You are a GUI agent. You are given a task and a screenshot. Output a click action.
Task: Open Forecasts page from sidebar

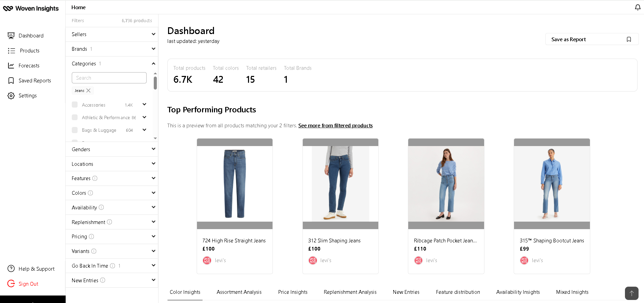coord(29,66)
